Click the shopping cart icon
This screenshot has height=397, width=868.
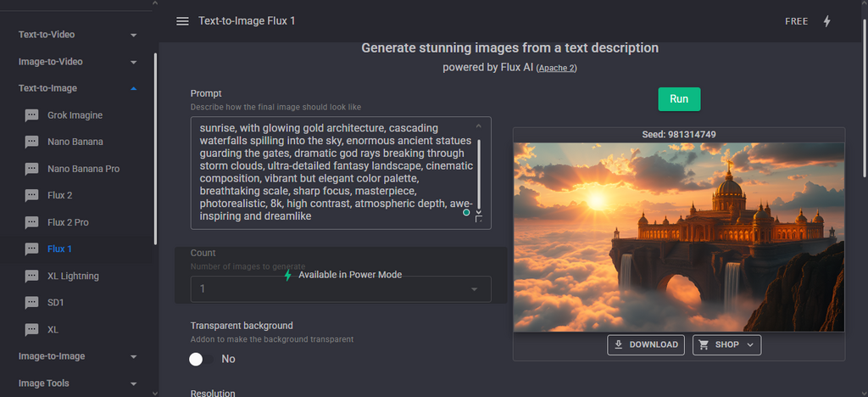(x=704, y=344)
